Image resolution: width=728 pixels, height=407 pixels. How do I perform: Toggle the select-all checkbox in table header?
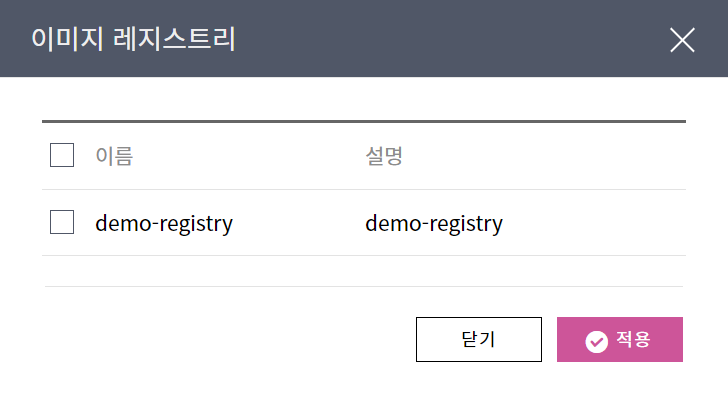click(62, 155)
